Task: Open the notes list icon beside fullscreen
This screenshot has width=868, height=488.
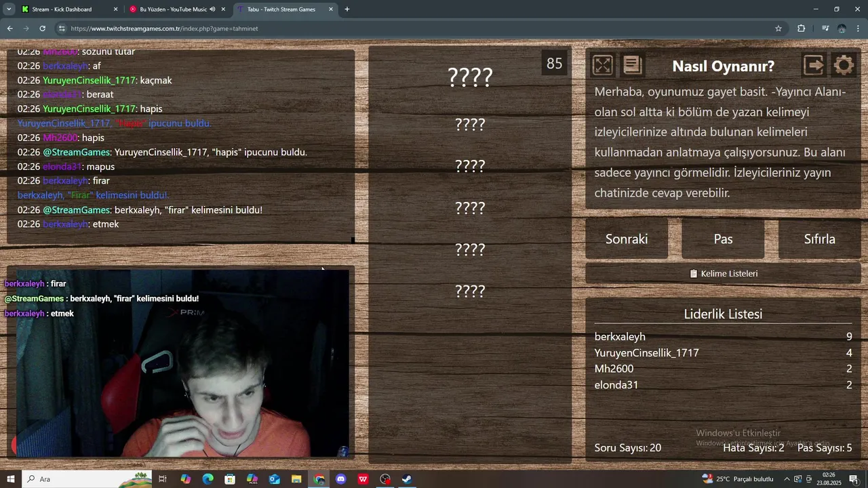Action: (x=632, y=65)
